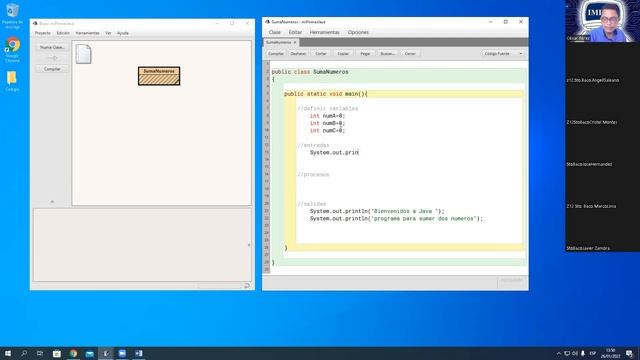Image resolution: width=640 pixels, height=360 pixels.
Task: Open the Codigo folder on the desktop
Action: point(12,81)
